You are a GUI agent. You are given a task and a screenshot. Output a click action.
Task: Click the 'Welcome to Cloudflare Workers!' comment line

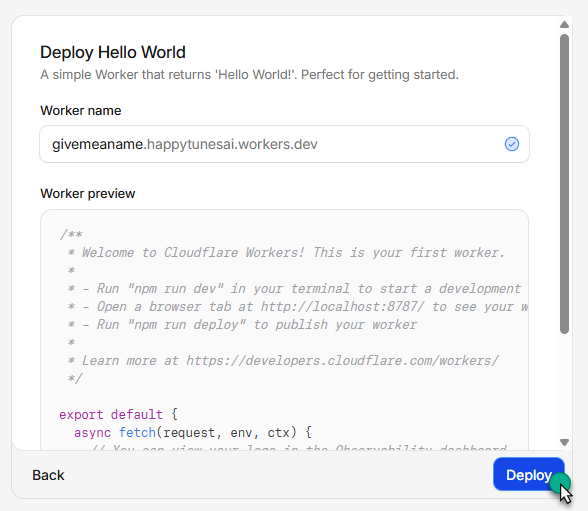[286, 252]
